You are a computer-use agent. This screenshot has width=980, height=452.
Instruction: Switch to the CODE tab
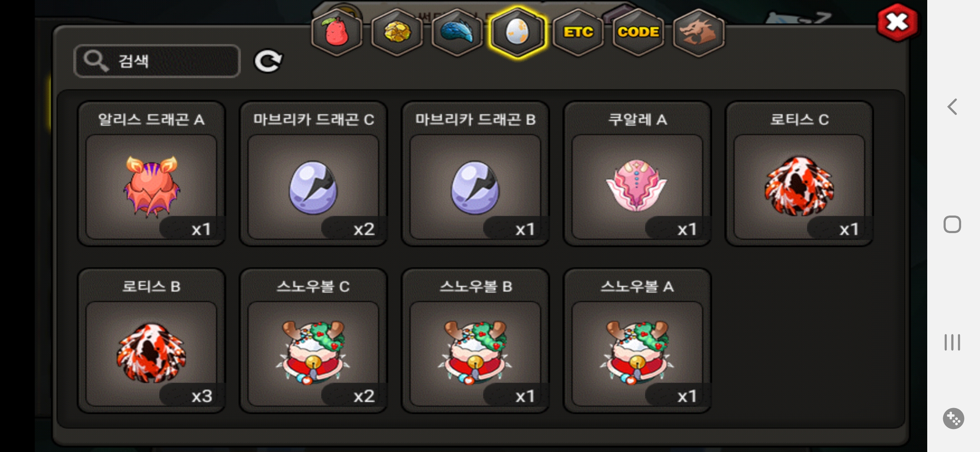click(638, 33)
